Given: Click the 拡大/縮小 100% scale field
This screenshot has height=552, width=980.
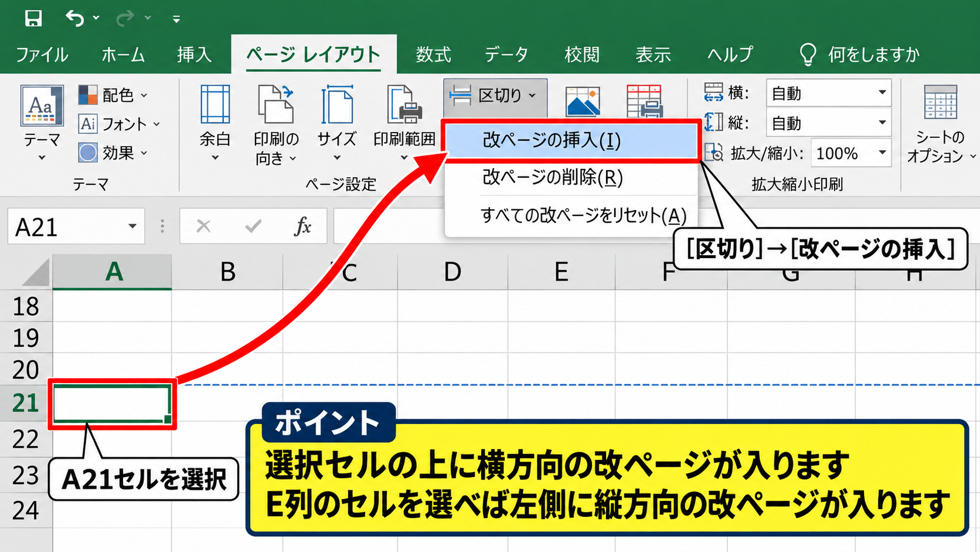Looking at the screenshot, I should pos(851,154).
